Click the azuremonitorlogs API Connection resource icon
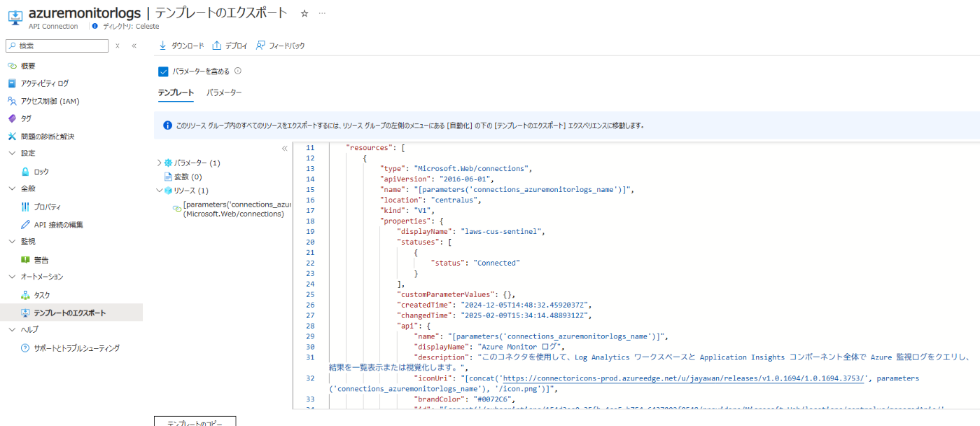This screenshot has width=980, height=426. (14, 17)
